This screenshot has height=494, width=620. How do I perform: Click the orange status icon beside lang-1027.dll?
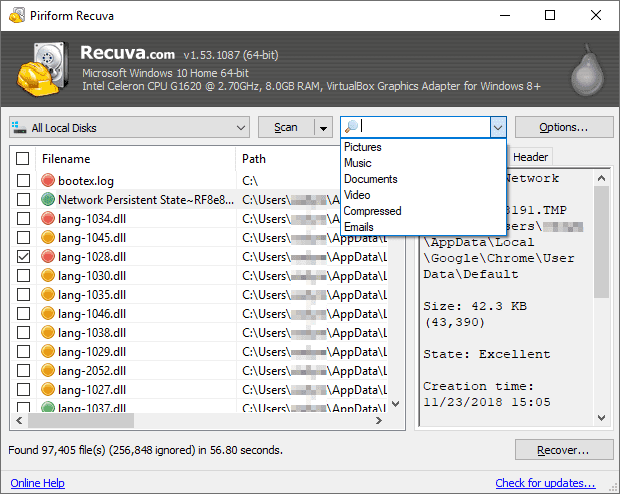point(48,389)
